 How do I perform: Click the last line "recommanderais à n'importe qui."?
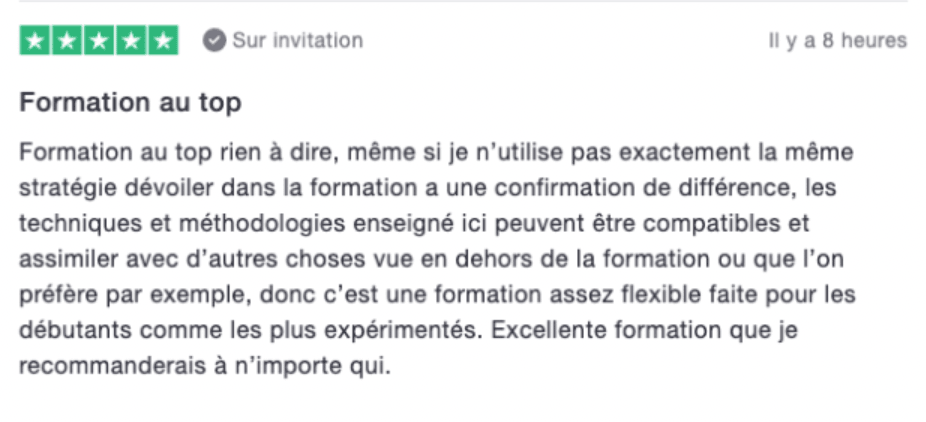point(205,366)
